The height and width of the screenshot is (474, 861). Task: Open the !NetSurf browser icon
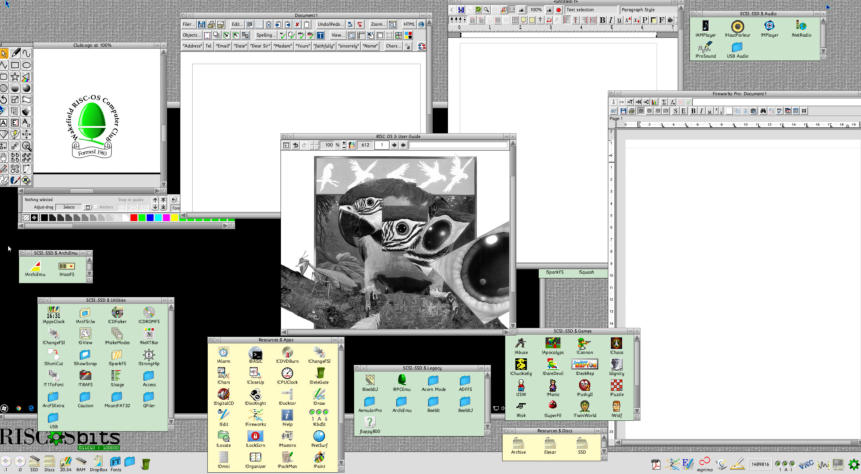pyautogui.click(x=319, y=438)
